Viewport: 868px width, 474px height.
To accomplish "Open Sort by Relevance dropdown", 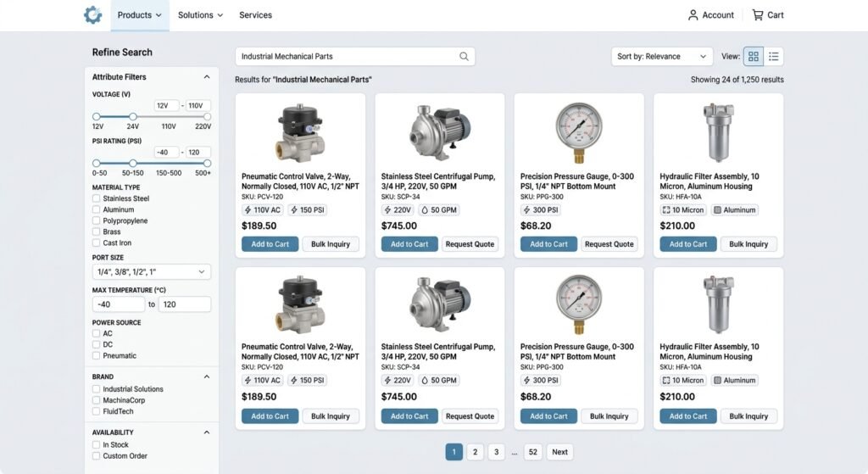I will click(x=662, y=57).
